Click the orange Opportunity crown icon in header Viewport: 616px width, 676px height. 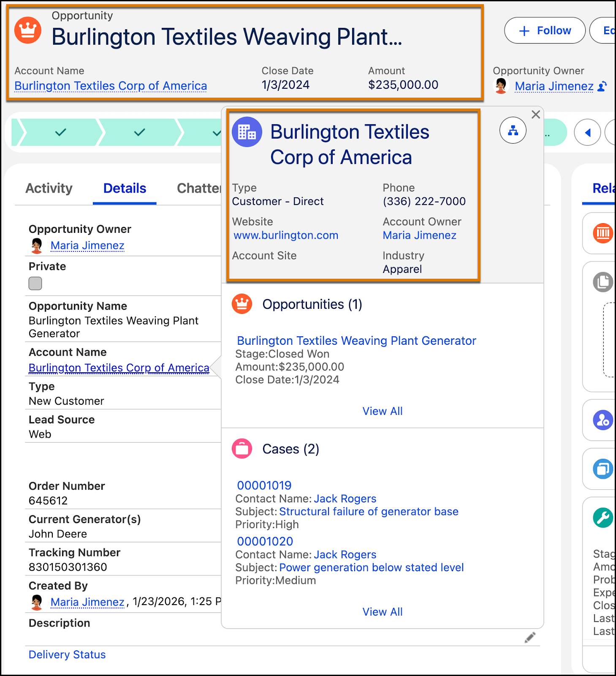point(28,30)
